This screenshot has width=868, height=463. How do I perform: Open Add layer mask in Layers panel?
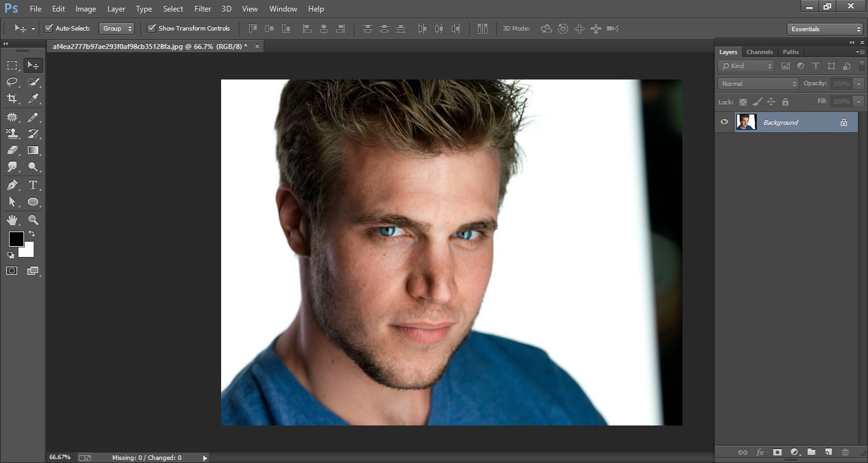[776, 452]
